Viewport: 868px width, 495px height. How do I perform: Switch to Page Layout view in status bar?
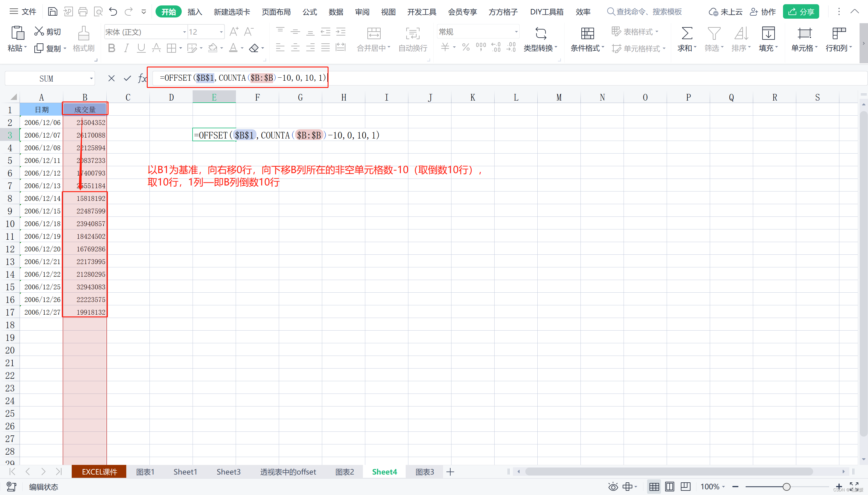pyautogui.click(x=669, y=487)
